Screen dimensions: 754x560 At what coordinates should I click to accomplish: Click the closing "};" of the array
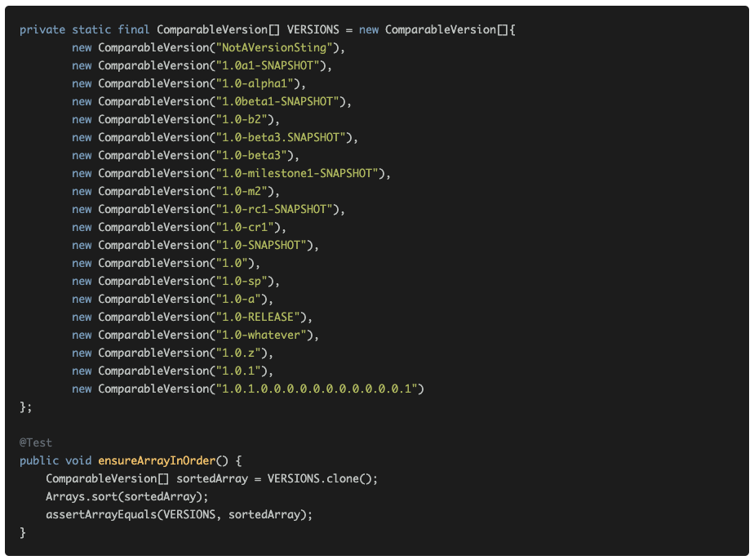[25, 407]
